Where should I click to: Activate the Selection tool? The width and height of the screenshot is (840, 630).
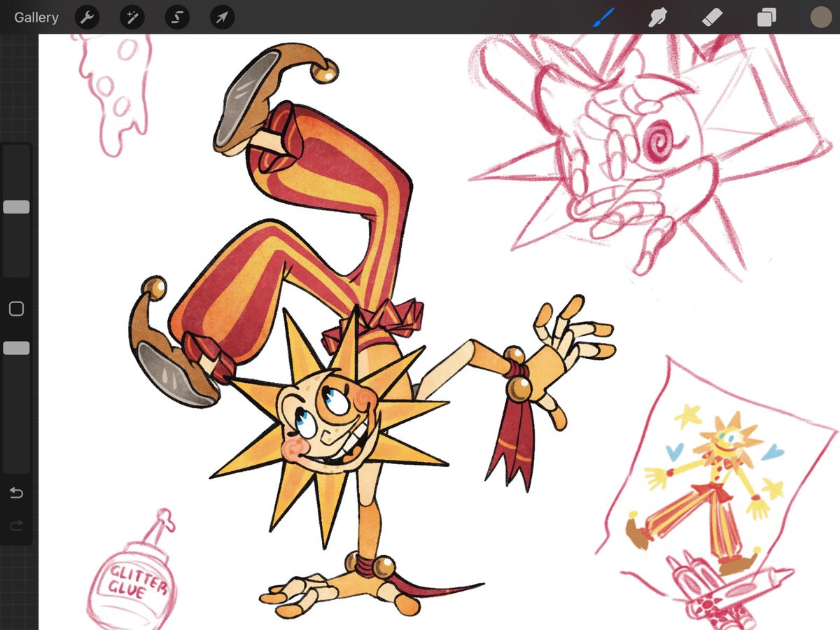point(177,17)
